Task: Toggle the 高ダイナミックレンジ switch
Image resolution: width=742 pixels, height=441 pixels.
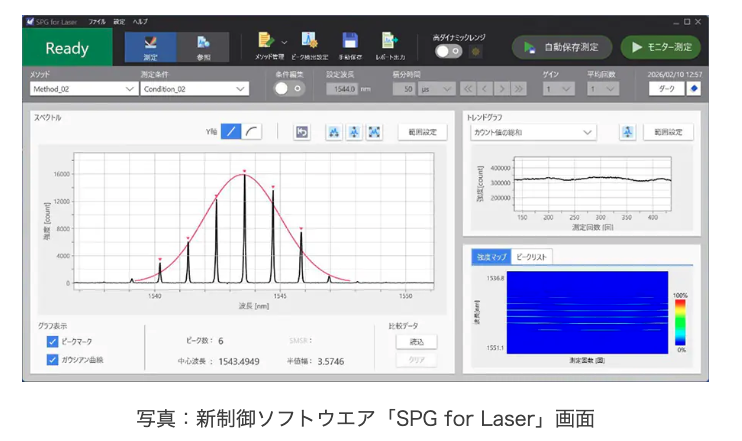Action: (x=448, y=50)
